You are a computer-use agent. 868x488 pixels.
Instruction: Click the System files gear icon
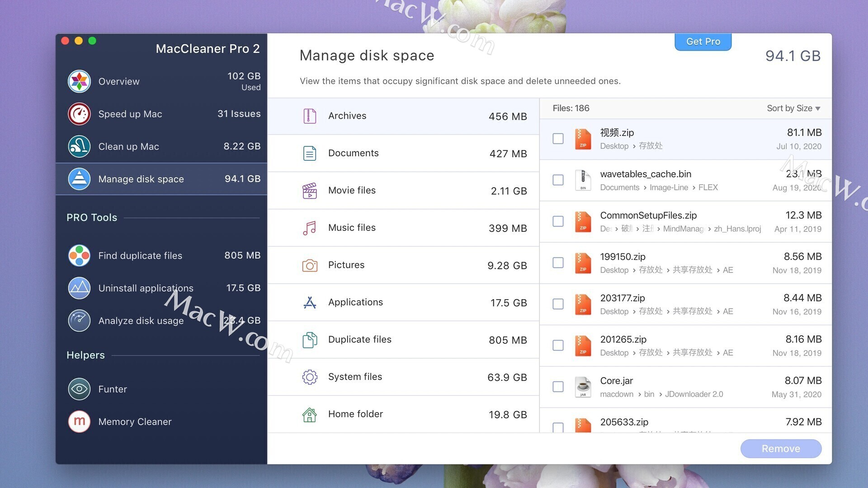310,377
